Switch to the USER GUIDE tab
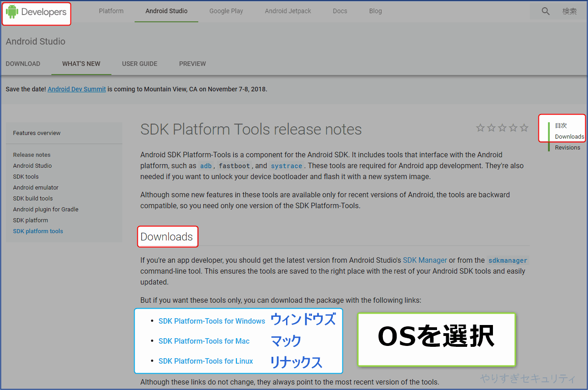 coord(140,64)
